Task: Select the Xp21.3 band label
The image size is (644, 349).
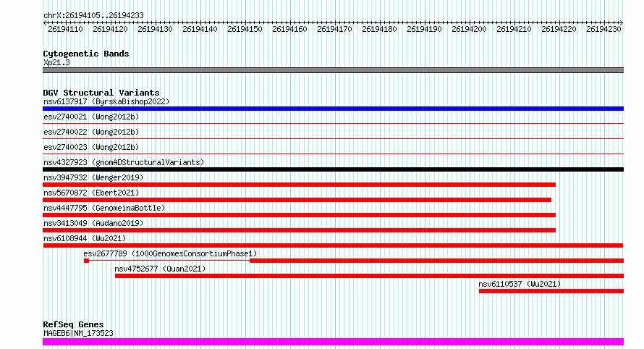Action: click(x=56, y=62)
